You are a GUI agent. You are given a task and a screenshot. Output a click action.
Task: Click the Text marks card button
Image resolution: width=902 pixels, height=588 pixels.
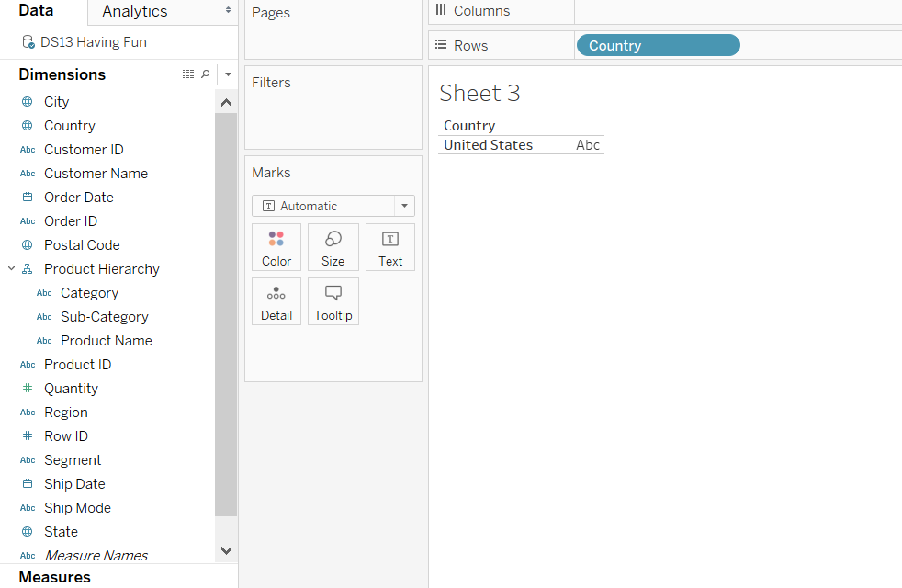pos(390,247)
